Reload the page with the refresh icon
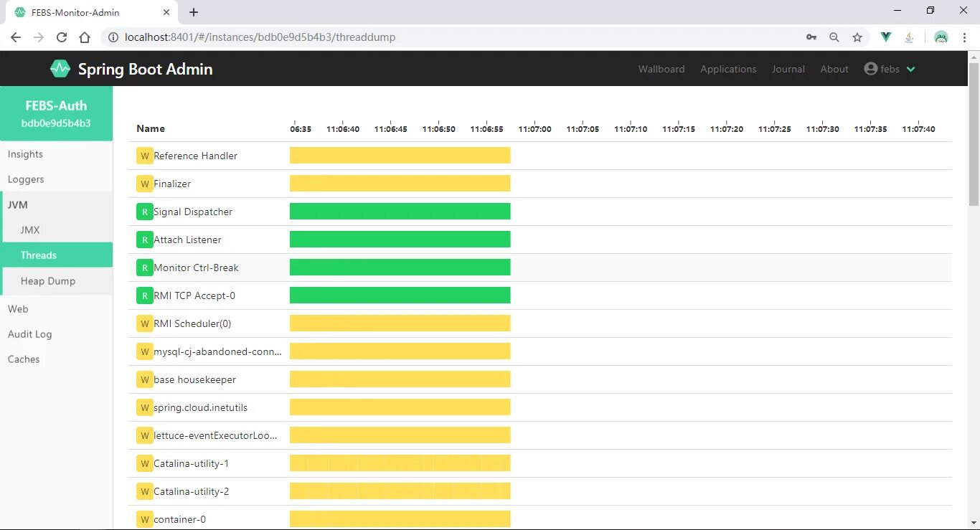980x530 pixels. 62,37
